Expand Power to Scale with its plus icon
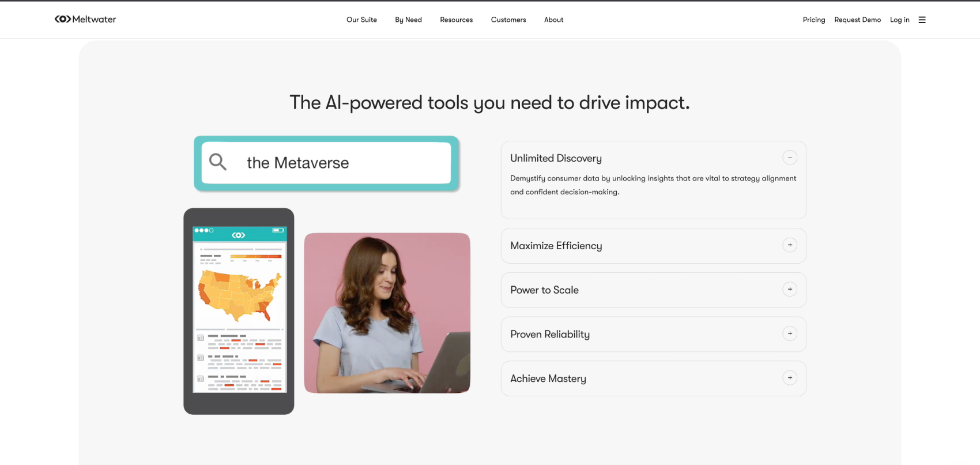The image size is (980, 465). 790,289
